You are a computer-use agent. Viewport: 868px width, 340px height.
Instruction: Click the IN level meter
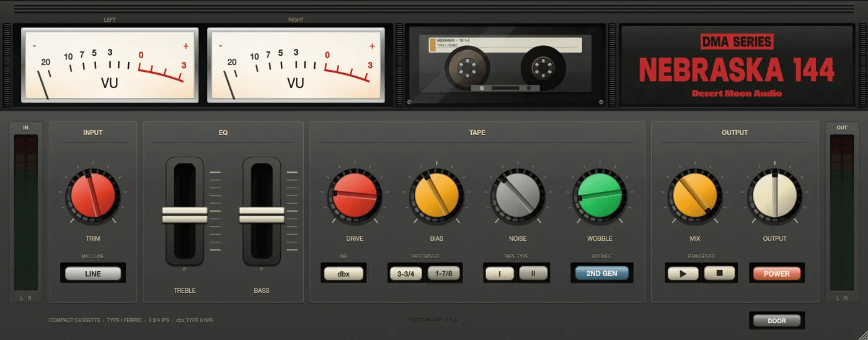[x=25, y=213]
